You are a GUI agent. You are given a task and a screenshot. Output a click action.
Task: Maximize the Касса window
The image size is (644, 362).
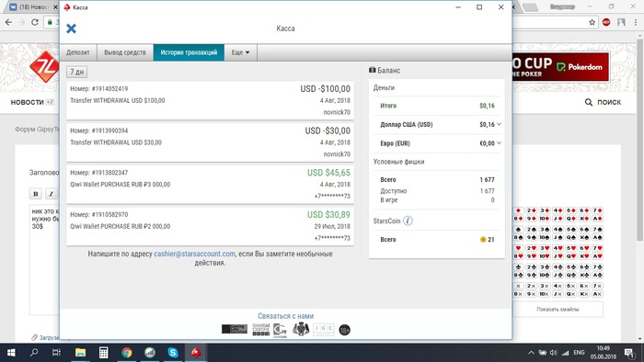tap(479, 7)
